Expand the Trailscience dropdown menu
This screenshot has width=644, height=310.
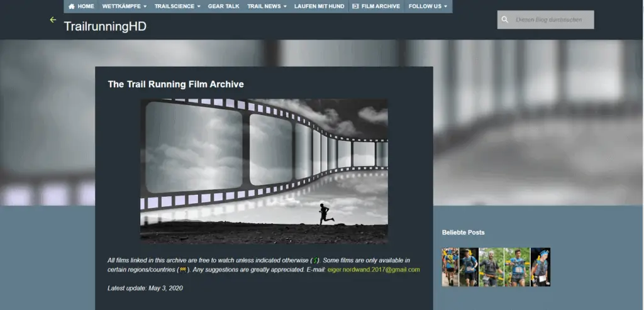coord(177,6)
